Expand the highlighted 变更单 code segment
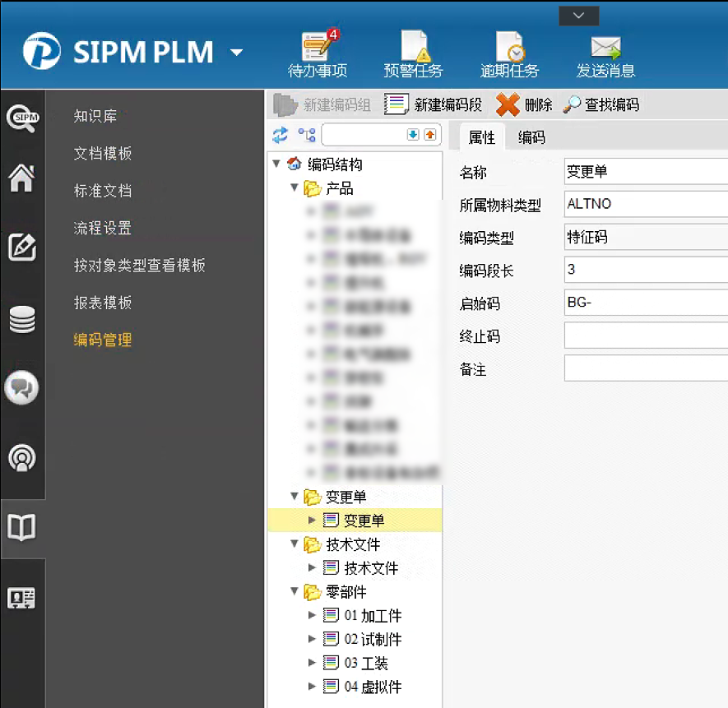The width and height of the screenshot is (728, 708). click(312, 520)
